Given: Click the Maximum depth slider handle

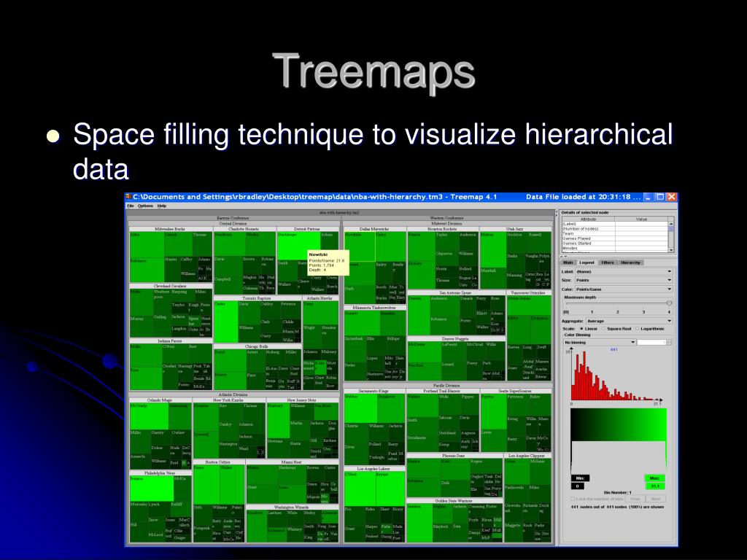Looking at the screenshot, I should point(669,303).
